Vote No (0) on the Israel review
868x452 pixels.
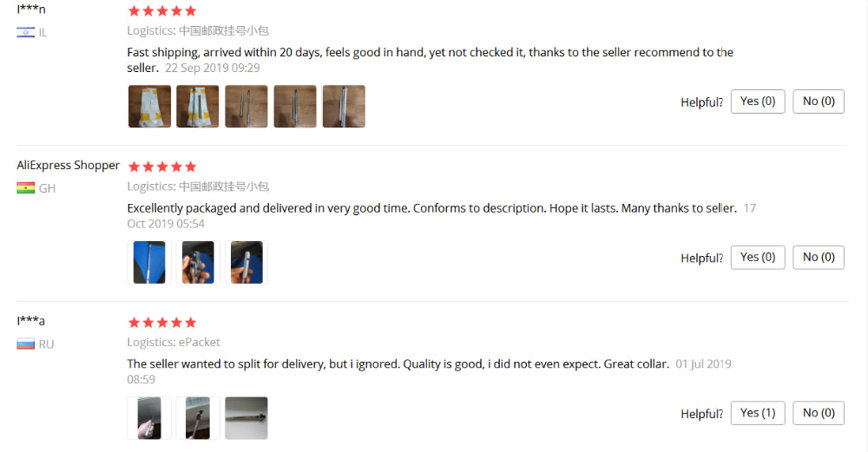[x=819, y=102]
